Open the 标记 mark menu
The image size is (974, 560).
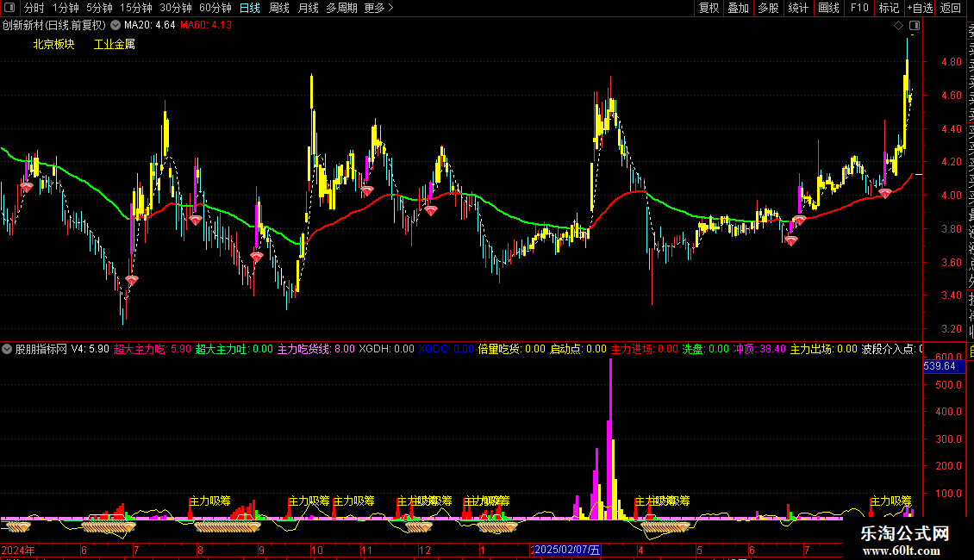coord(889,8)
